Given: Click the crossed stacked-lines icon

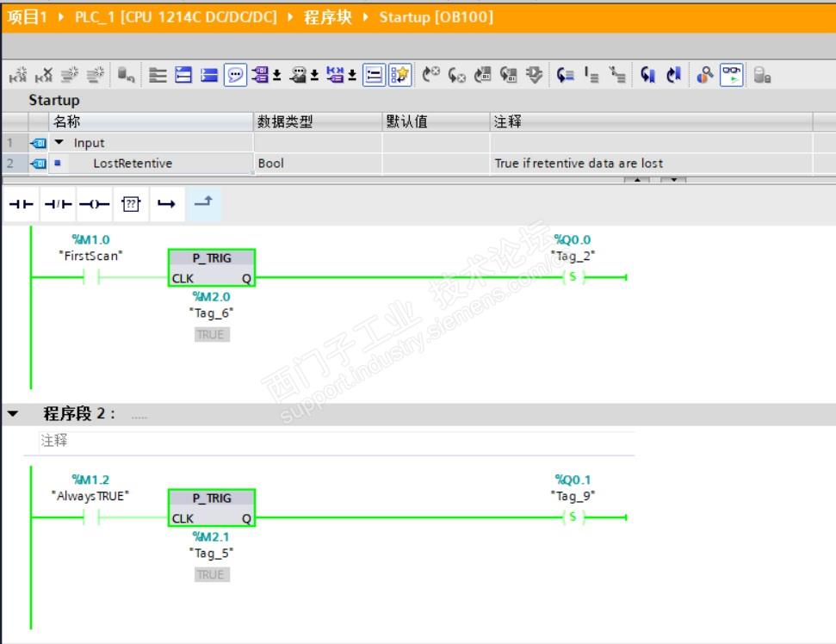Looking at the screenshot, I should coord(617,75).
